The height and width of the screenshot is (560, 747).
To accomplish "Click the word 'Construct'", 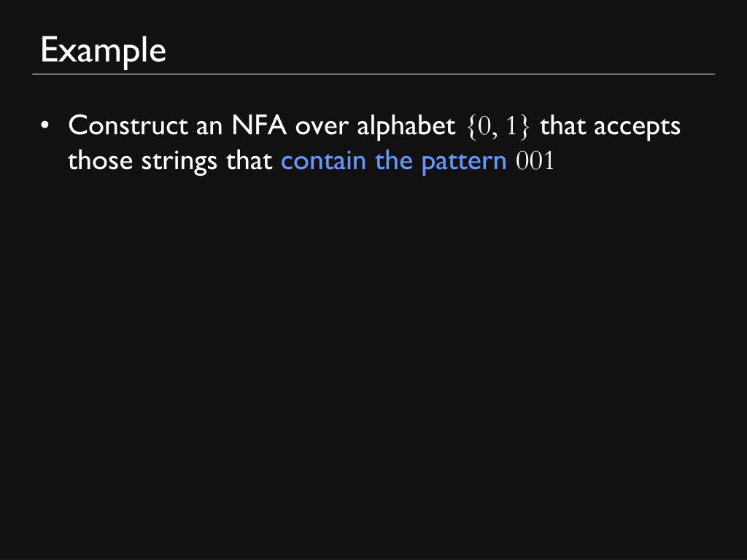I will [x=128, y=125].
